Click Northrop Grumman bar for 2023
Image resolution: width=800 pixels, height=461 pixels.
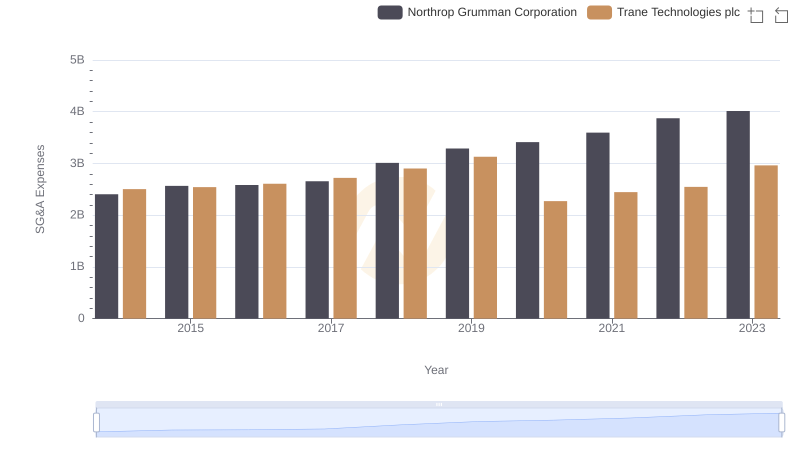738,215
